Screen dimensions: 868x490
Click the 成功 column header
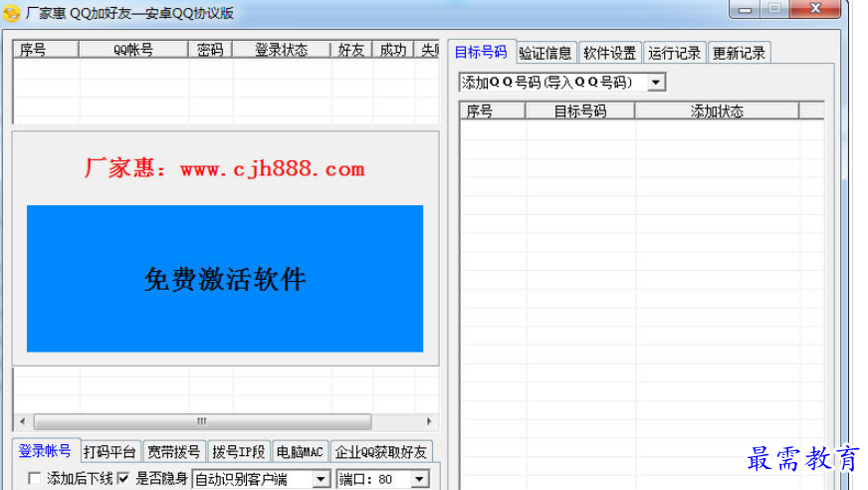click(x=393, y=50)
